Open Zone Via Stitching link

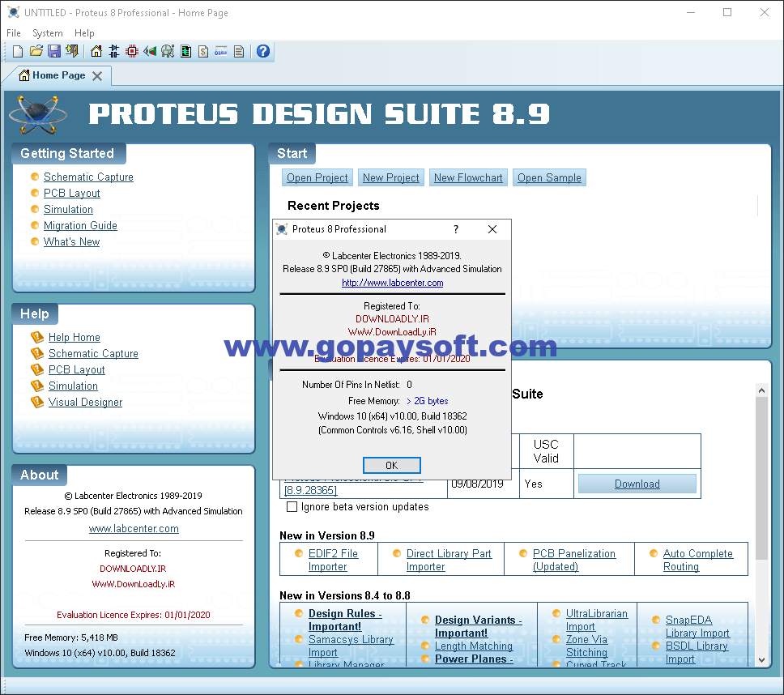pyautogui.click(x=586, y=646)
